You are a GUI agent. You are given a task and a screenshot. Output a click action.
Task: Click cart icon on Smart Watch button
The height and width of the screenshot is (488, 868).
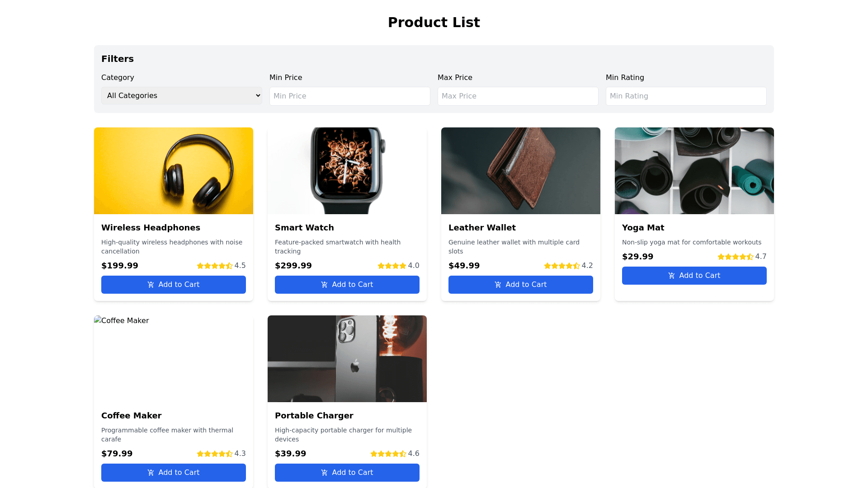pyautogui.click(x=324, y=285)
